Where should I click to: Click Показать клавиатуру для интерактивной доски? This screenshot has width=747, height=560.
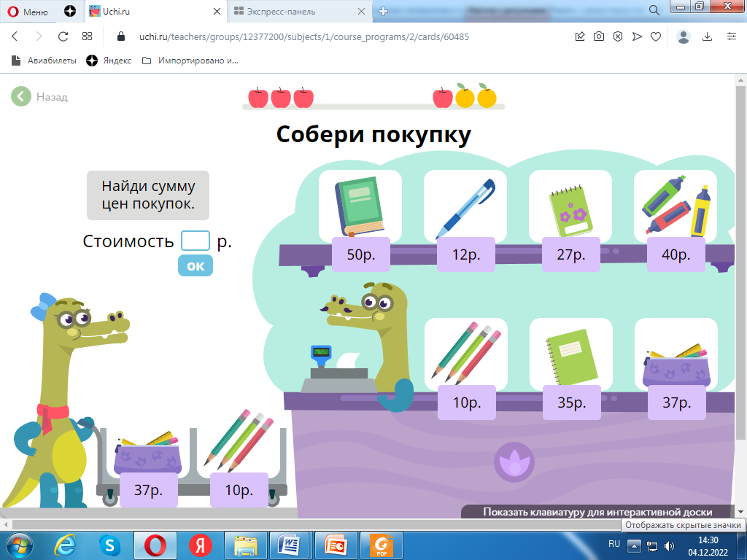point(597,512)
